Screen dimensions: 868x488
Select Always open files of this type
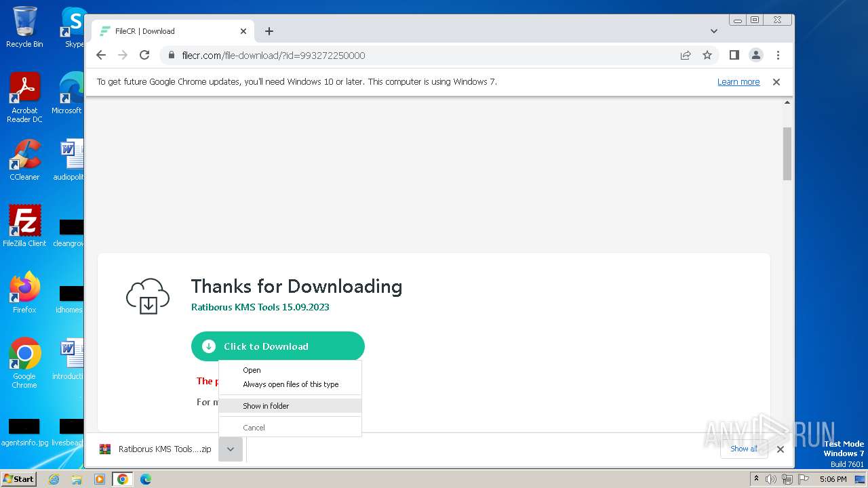coord(290,384)
